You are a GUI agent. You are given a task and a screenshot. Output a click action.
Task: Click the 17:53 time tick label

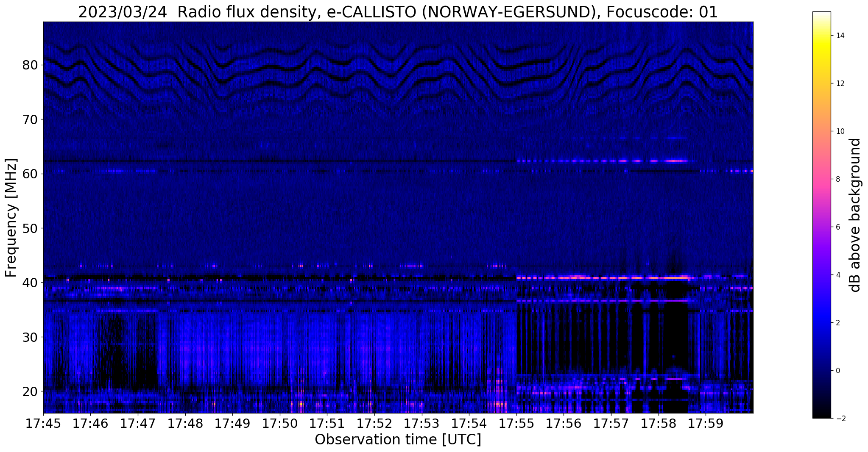[422, 424]
